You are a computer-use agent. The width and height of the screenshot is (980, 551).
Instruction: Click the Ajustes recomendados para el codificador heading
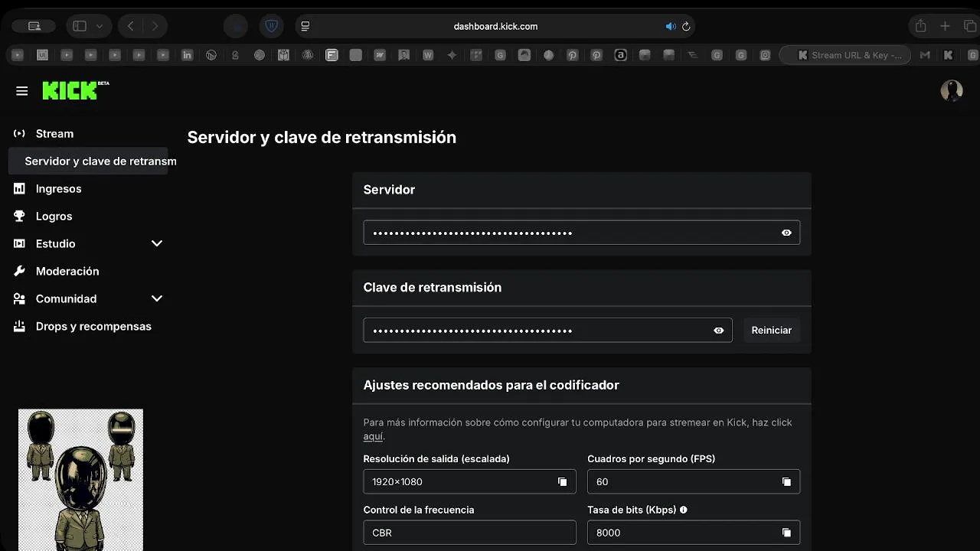click(491, 385)
